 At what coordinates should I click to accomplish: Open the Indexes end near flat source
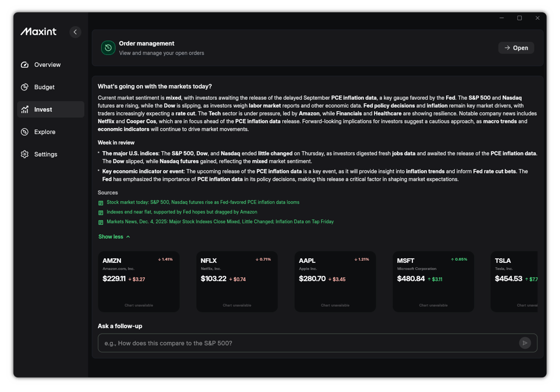182,212
